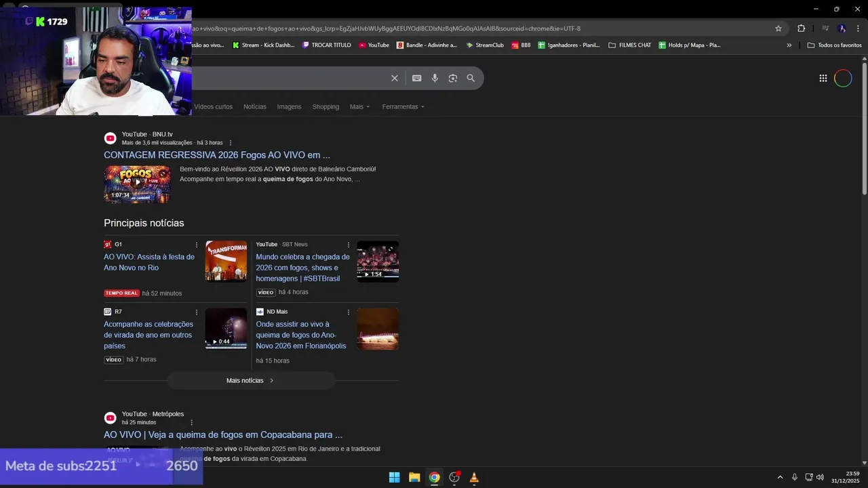Screen dimensions: 868x488
Task: Open the Bandle - Adivinhe bookmark
Action: coord(427,45)
